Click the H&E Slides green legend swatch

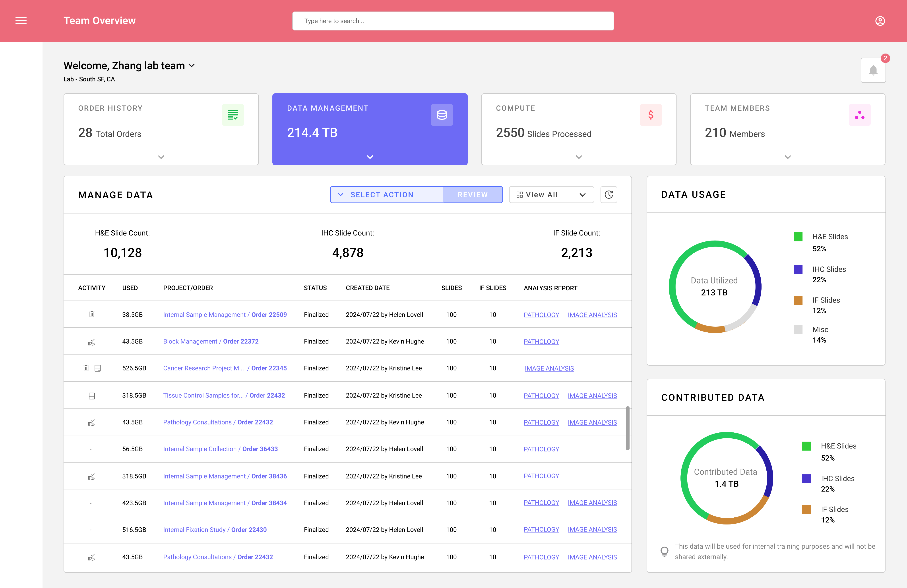[x=798, y=237]
